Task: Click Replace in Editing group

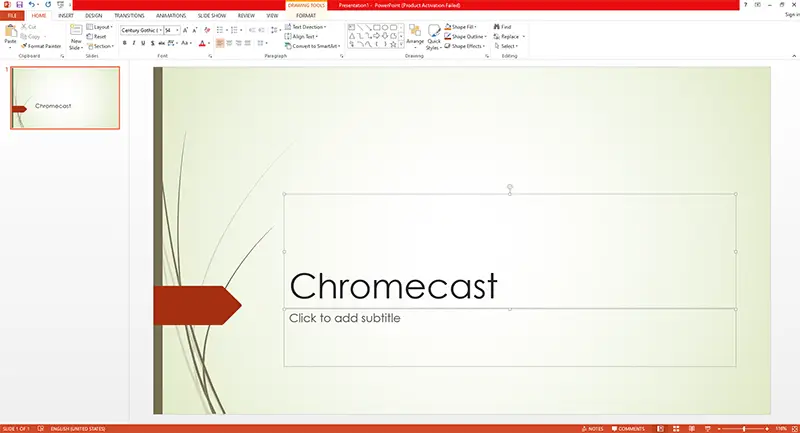Action: [507, 36]
